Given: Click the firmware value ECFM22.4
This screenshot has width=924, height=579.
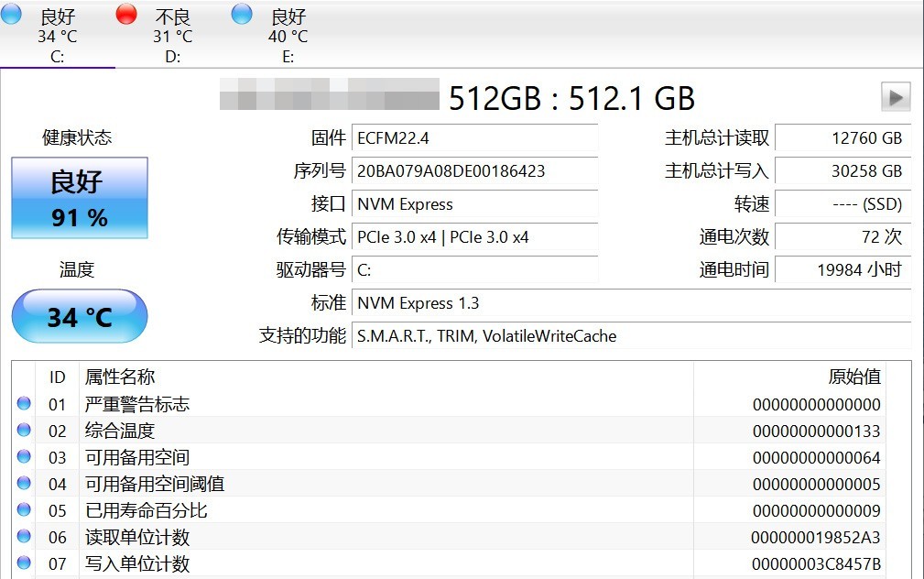Looking at the screenshot, I should (475, 138).
